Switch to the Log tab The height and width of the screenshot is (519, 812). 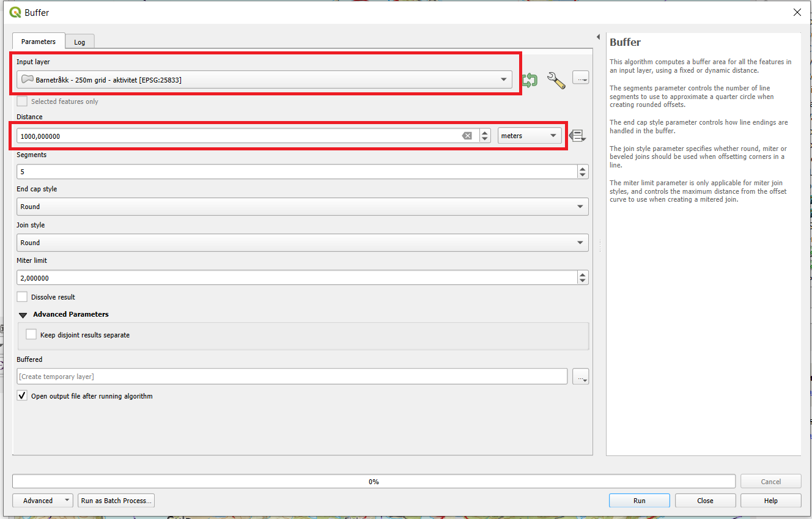click(79, 42)
